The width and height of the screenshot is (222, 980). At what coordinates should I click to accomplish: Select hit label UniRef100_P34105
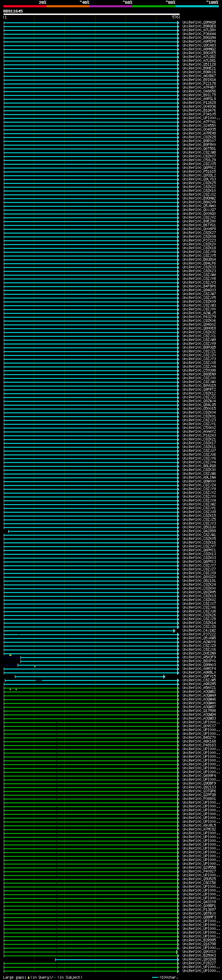[199, 114]
